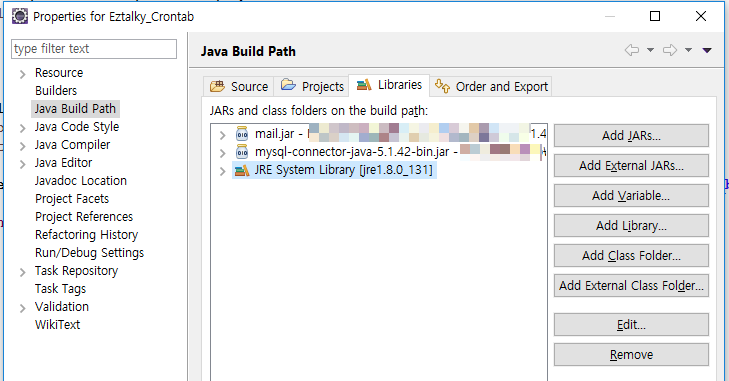Select Resource in the properties tree
The image size is (729, 381).
59,73
